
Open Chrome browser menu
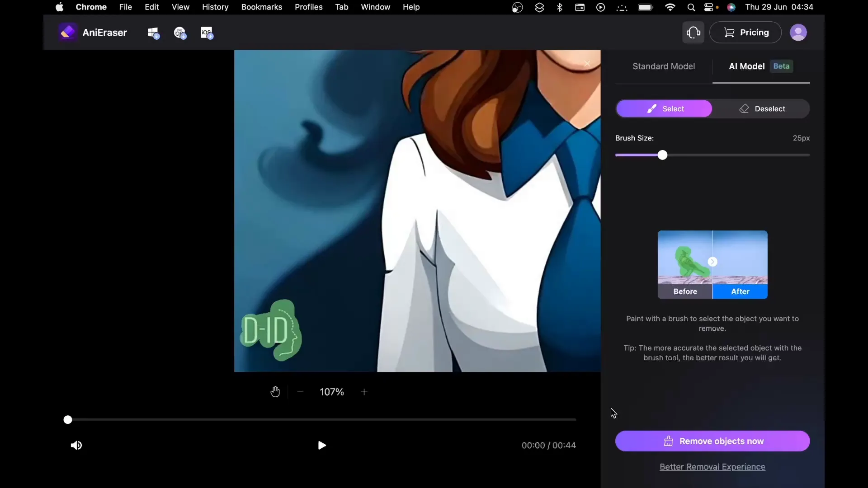90,7
